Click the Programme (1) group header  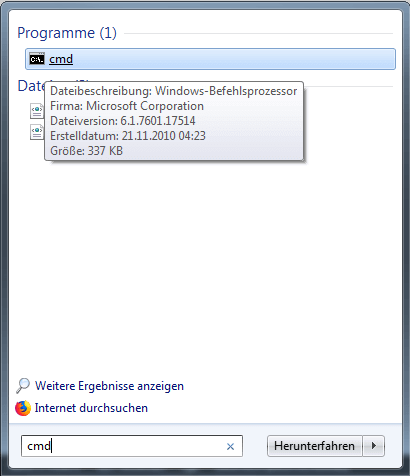[x=67, y=33]
